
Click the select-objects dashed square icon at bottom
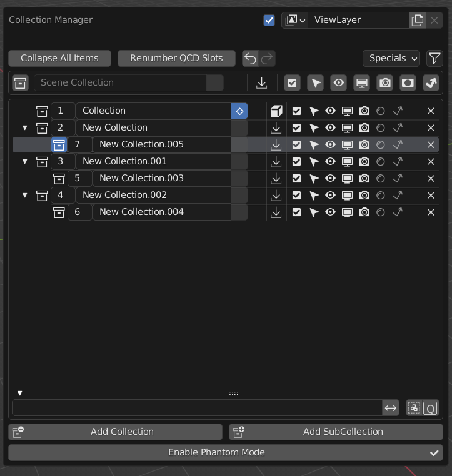(x=414, y=408)
